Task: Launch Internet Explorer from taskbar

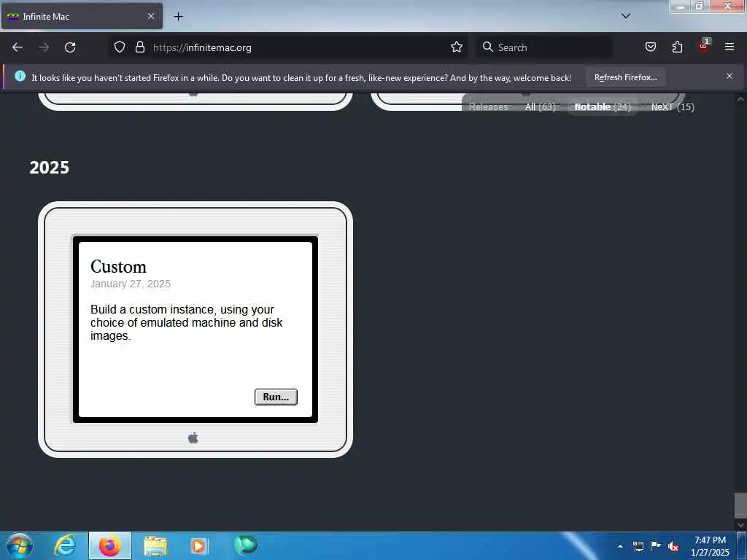Action: point(65,545)
